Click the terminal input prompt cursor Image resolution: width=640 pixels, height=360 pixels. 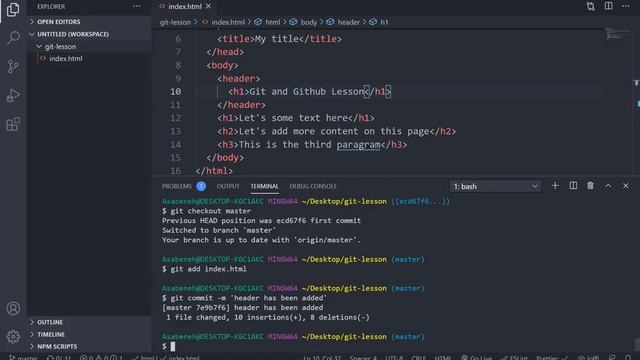(x=173, y=346)
